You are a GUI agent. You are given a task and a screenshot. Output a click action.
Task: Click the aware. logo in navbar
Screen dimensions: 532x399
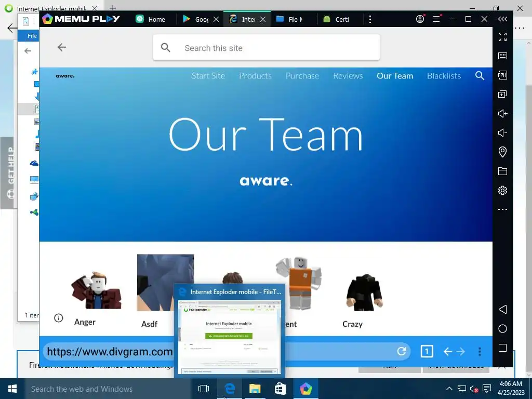tap(65, 76)
